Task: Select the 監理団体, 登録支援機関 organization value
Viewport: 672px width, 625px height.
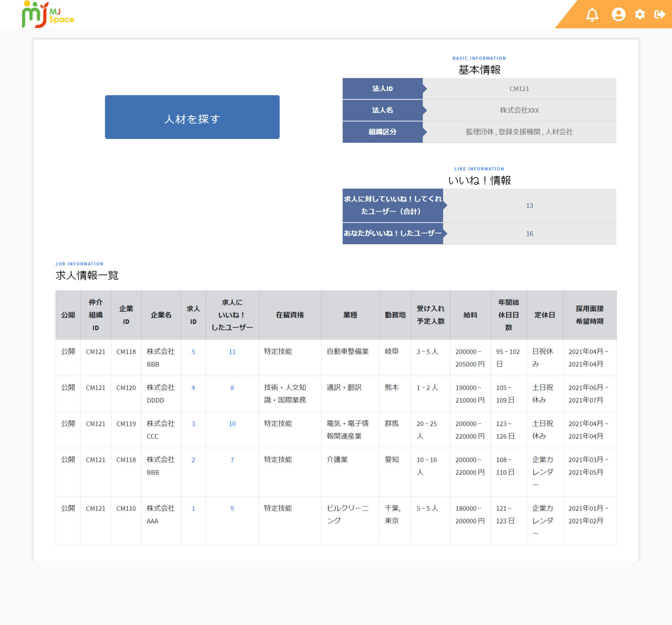Action: (x=519, y=132)
